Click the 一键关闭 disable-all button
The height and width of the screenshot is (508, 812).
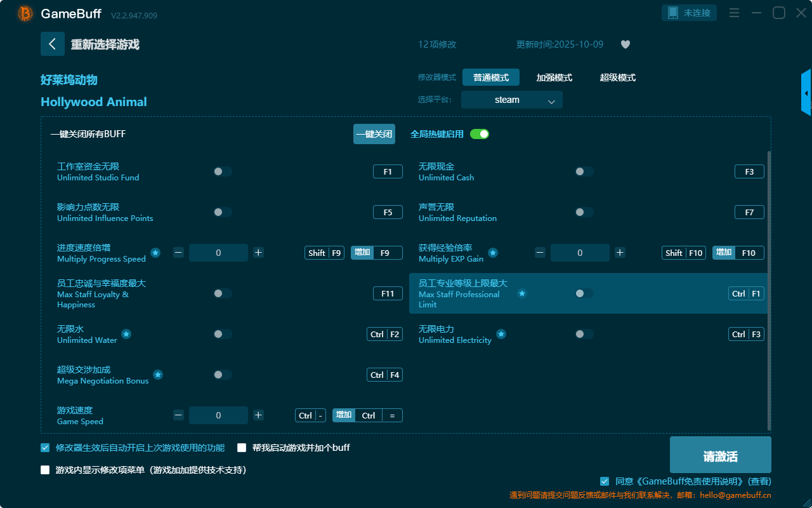[374, 134]
